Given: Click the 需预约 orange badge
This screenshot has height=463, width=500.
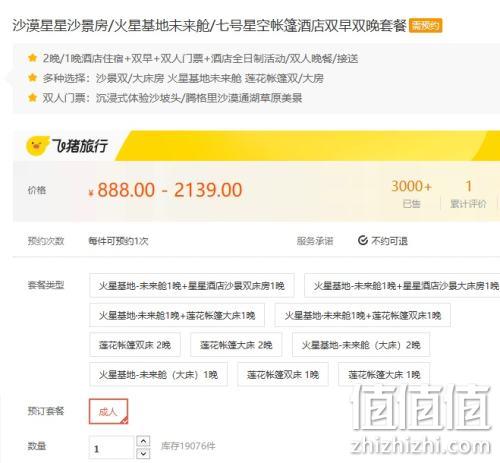Looking at the screenshot, I should pos(425,25).
